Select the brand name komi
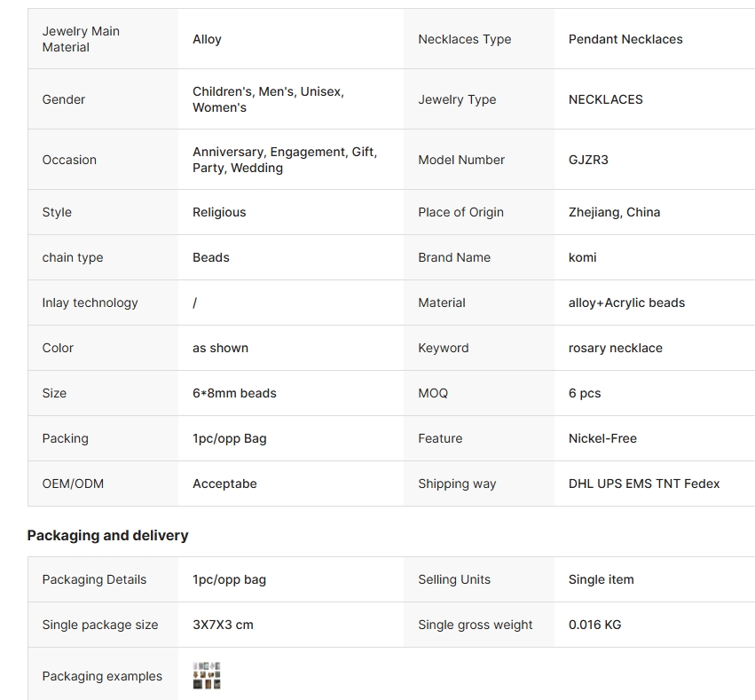This screenshot has height=700, width=755. tap(582, 257)
